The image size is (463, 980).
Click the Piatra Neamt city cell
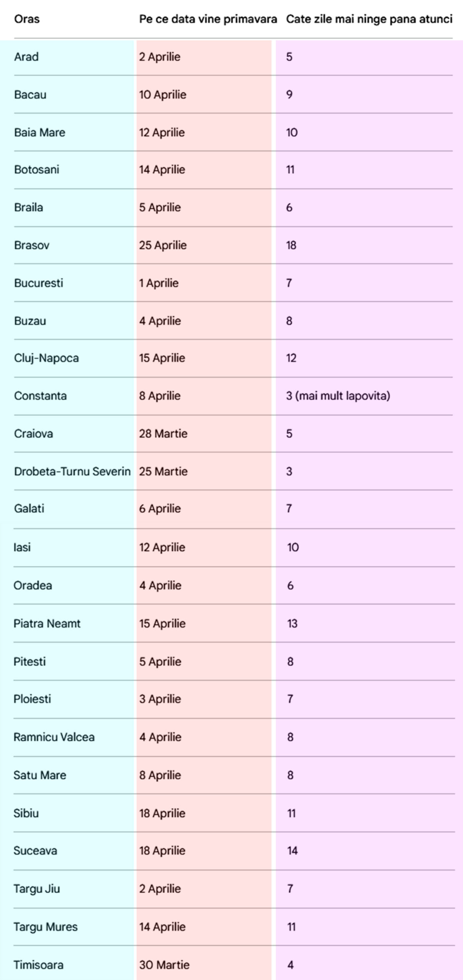[x=47, y=624]
